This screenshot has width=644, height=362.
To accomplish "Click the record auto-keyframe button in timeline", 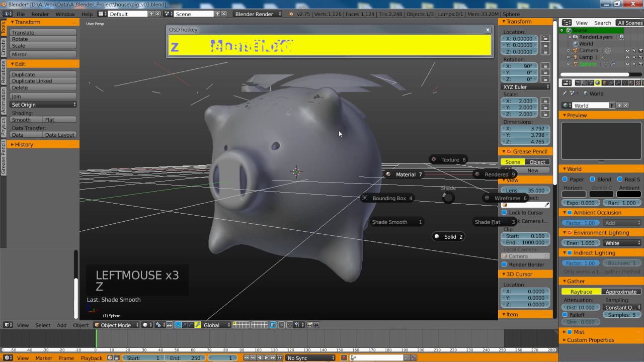I will click(344, 358).
